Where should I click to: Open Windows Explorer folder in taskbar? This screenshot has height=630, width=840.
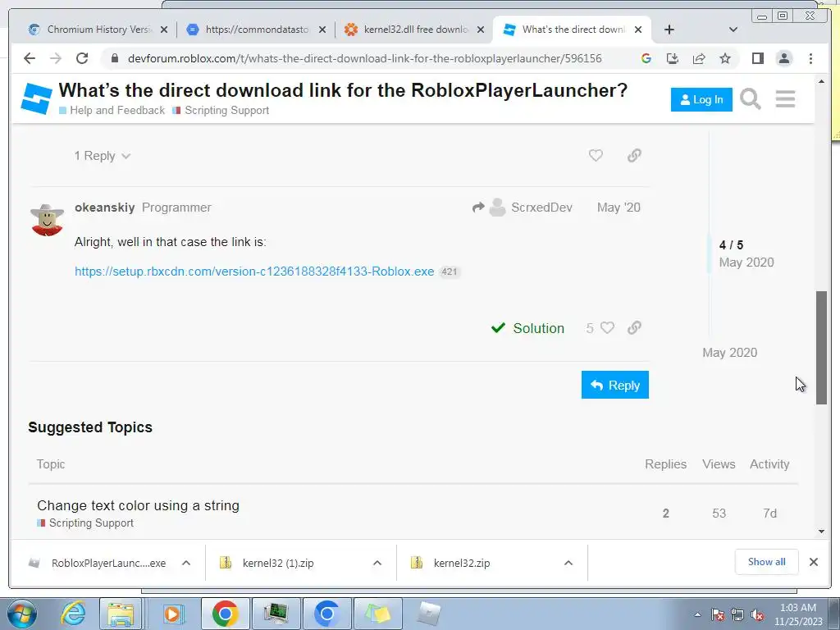[x=121, y=614]
